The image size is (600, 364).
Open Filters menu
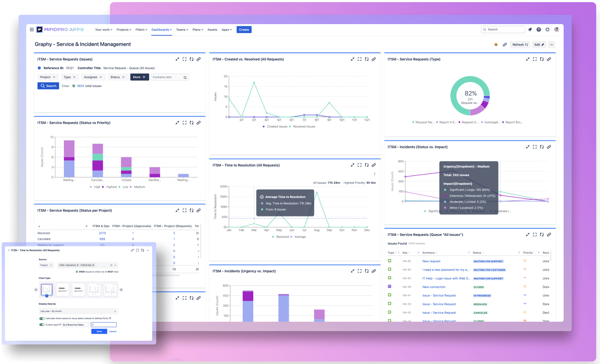pyautogui.click(x=141, y=30)
